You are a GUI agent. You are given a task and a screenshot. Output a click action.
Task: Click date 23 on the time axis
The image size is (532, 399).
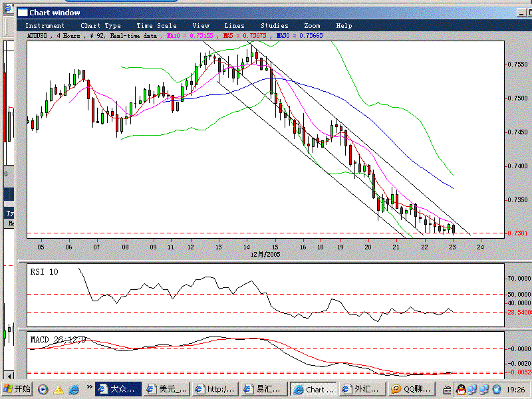[x=452, y=247]
